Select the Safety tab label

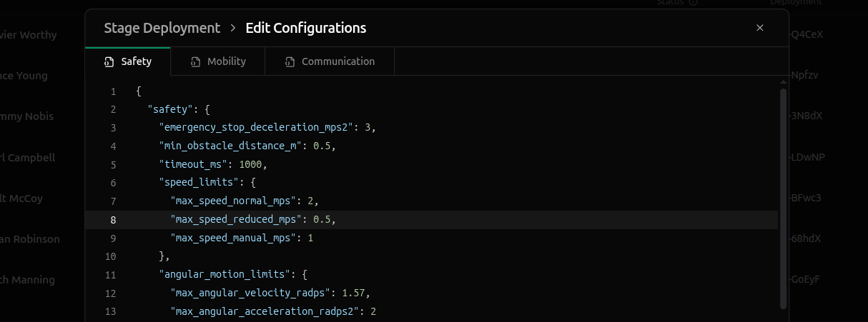point(136,61)
